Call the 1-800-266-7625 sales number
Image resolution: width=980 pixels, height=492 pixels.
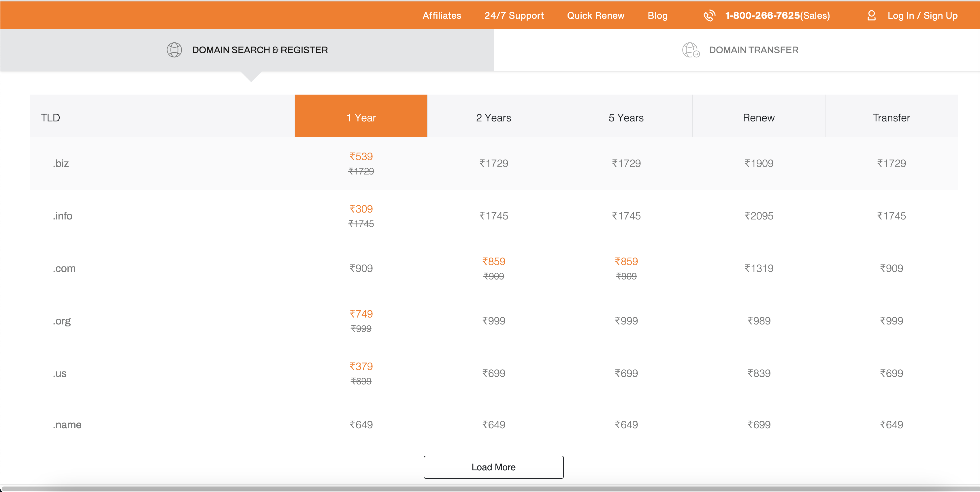[x=777, y=16]
